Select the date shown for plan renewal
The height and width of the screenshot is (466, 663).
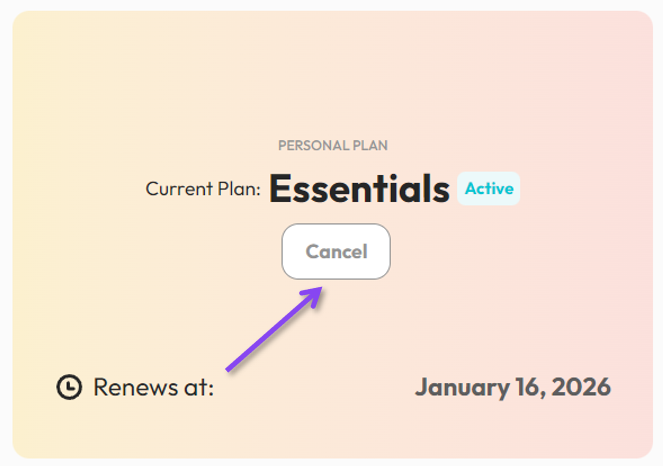click(x=513, y=387)
